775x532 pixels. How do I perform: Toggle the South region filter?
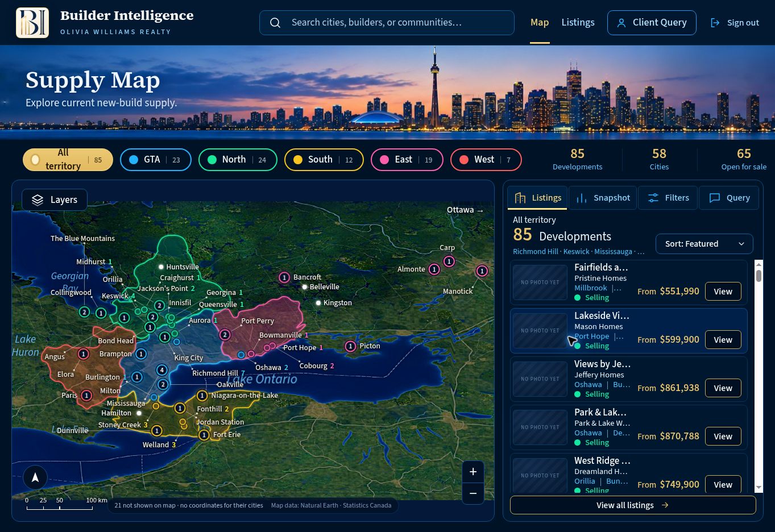point(324,160)
